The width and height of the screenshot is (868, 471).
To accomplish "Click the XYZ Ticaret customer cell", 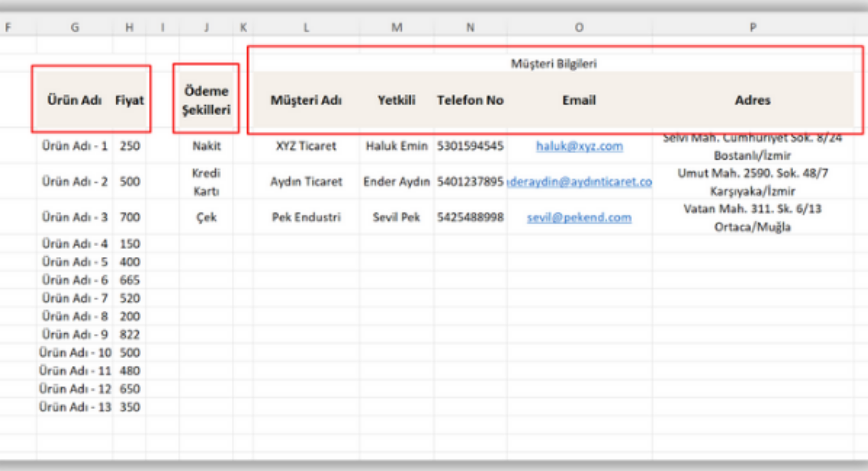I will pos(306,146).
